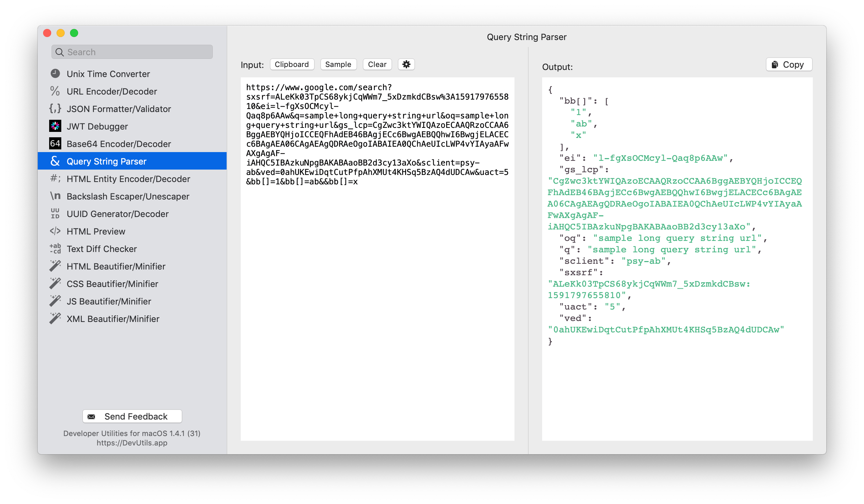Clear the input field
864x504 pixels.
[x=377, y=64]
